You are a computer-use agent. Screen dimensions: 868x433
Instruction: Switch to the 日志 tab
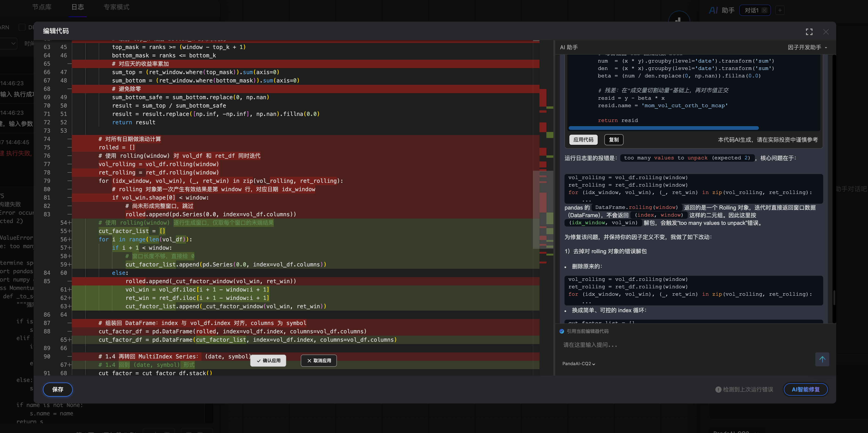pos(78,7)
